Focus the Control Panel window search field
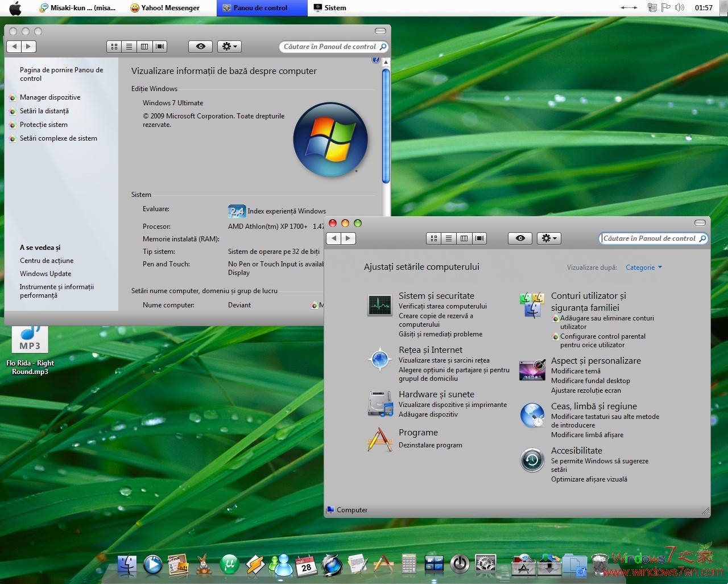 click(653, 238)
